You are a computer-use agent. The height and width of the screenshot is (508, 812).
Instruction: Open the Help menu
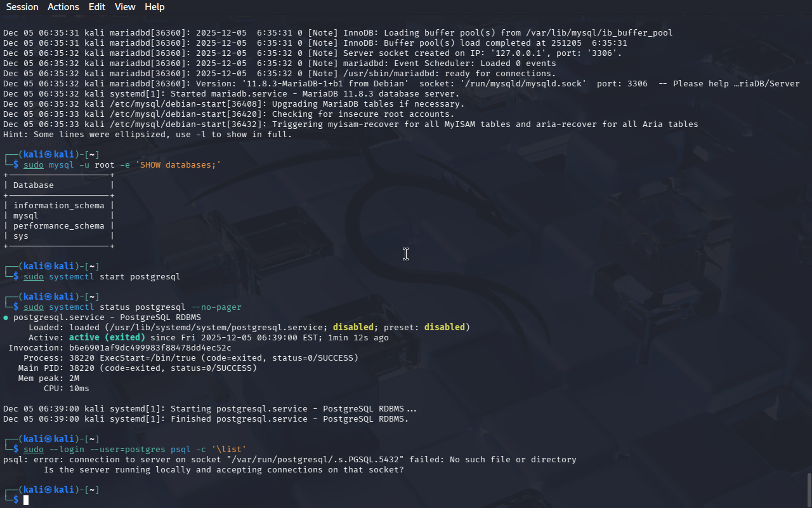tap(154, 7)
